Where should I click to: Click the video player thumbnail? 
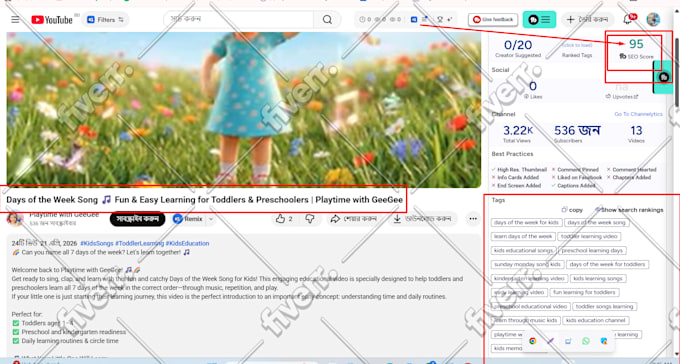(244, 109)
